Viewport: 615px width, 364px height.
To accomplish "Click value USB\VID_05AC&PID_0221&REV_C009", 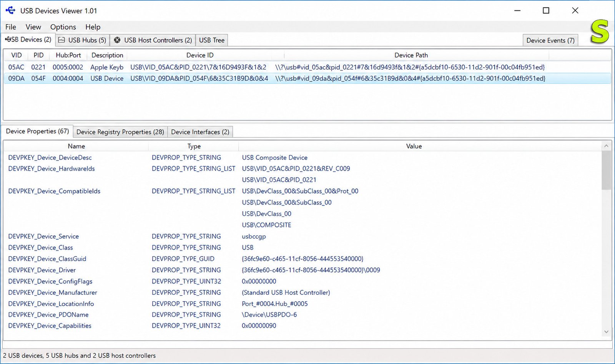I will click(296, 169).
